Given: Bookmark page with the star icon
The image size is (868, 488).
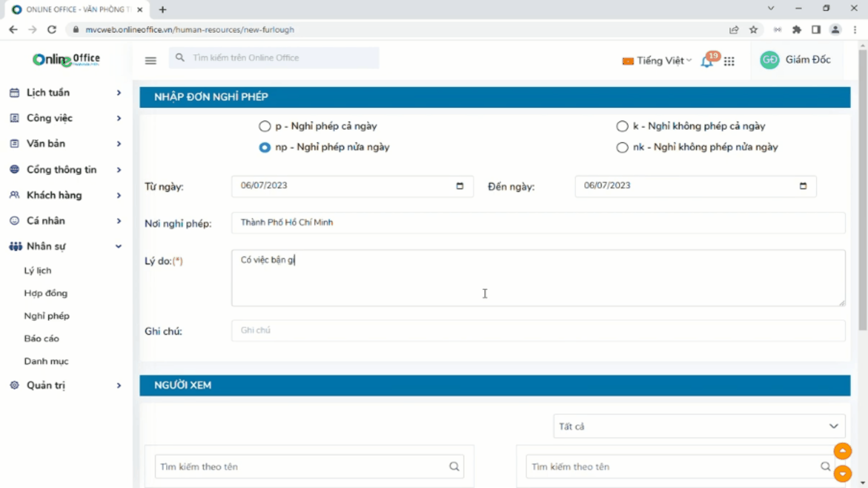Looking at the screenshot, I should (753, 30).
